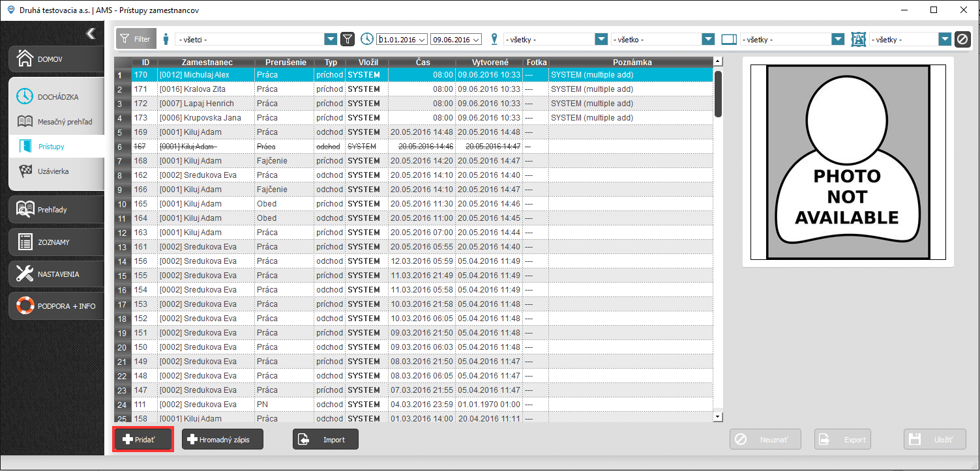The height and width of the screenshot is (471, 980).
Task: Open the NASTAVENIA menu
Action: coord(56,274)
